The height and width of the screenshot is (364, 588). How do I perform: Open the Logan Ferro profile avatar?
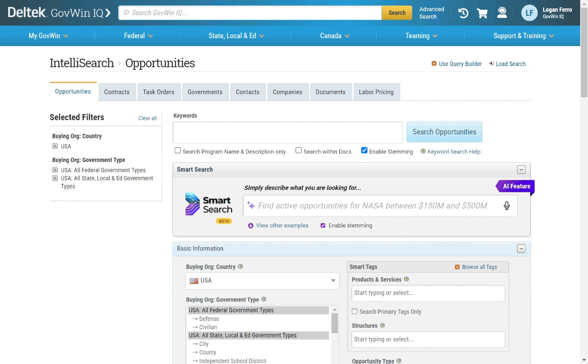pos(529,13)
